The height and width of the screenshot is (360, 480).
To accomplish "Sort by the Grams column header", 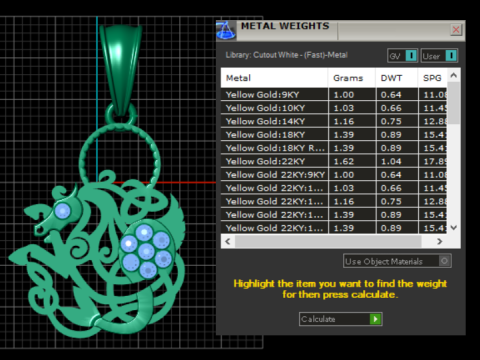I will 352,78.
